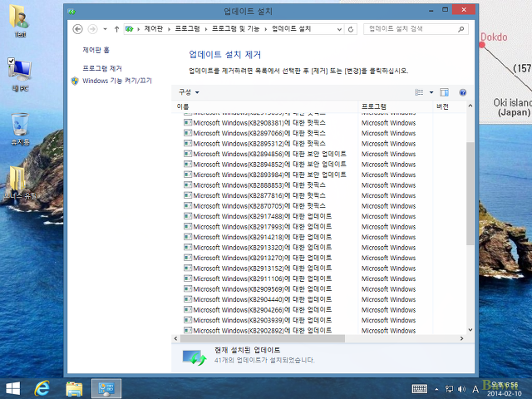The height and width of the screenshot is (399, 532).
Task: Open the 프로그램 제거 link
Action: point(102,68)
